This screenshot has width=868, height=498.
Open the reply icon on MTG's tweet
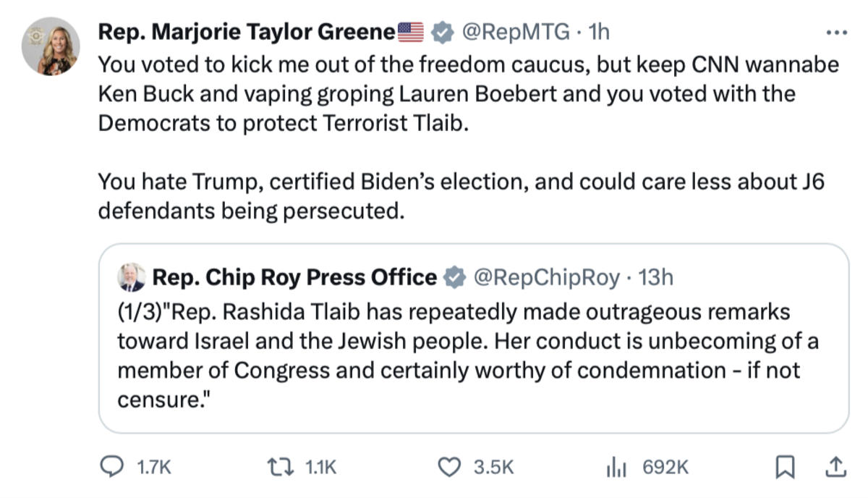point(111,468)
